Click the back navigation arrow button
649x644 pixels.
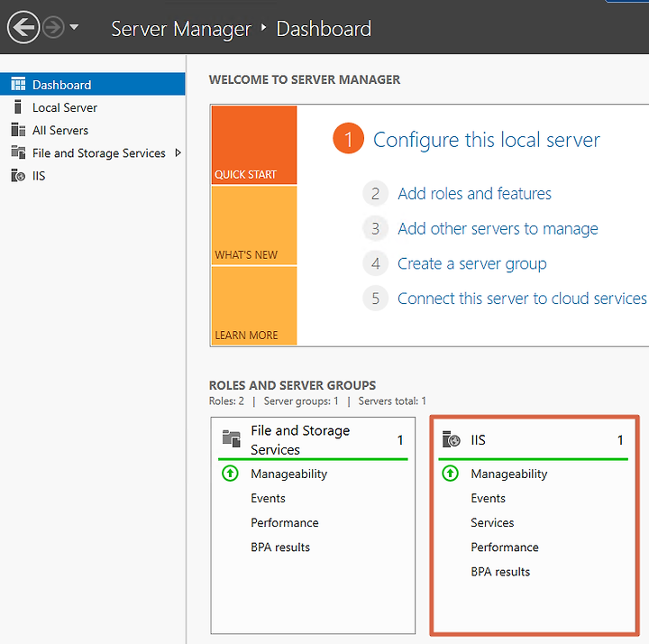[x=23, y=27]
